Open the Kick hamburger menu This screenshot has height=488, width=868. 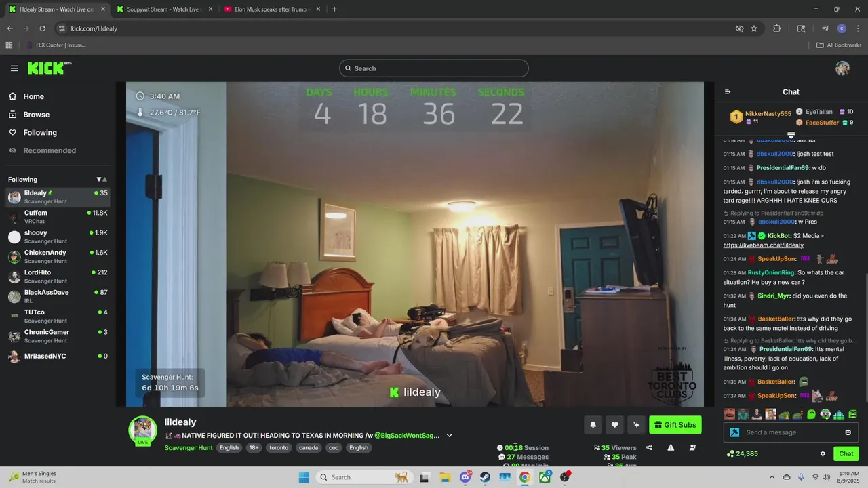pyautogui.click(x=14, y=68)
